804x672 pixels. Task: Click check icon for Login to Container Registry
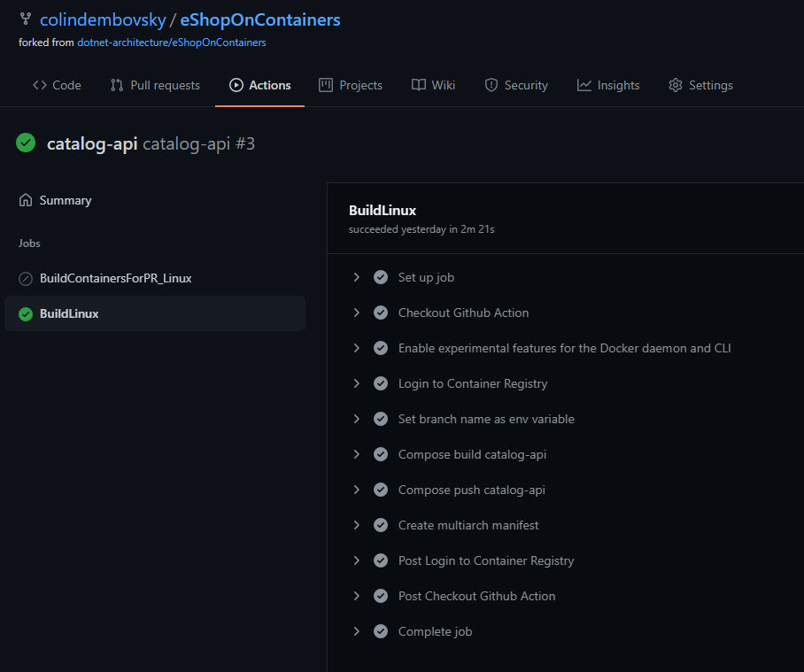pos(381,383)
